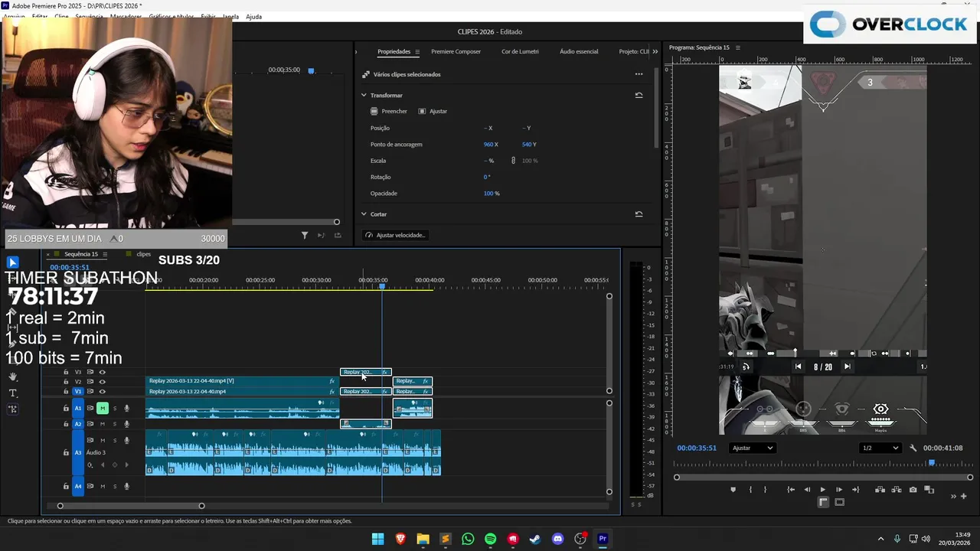980x551 pixels.
Task: Click the Ajustar velocidade button
Action: click(x=395, y=236)
